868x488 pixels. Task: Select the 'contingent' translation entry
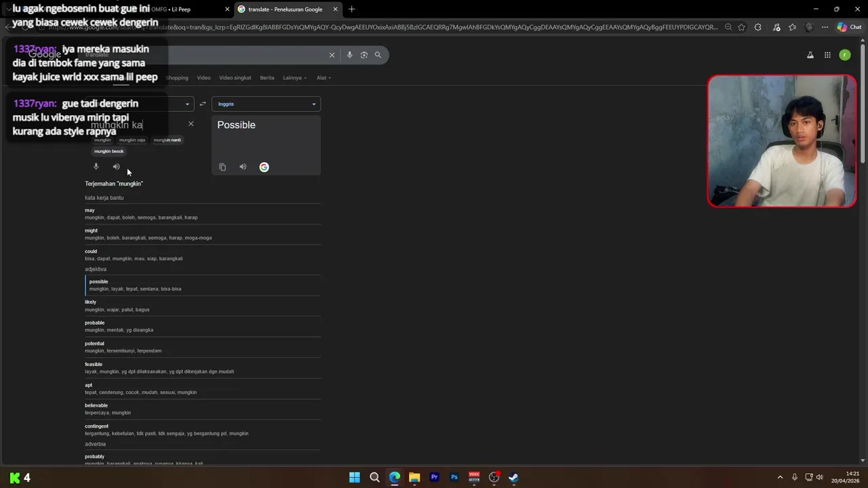(x=203, y=430)
